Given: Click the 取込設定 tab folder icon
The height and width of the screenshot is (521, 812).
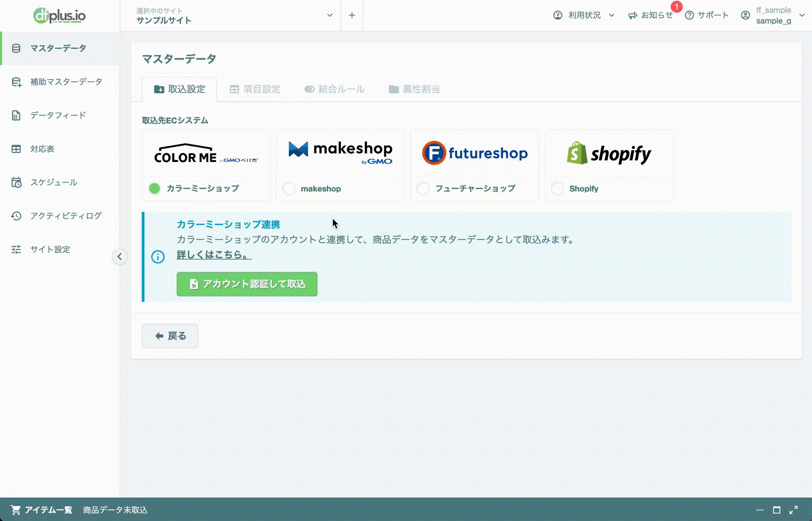Looking at the screenshot, I should coord(159,89).
